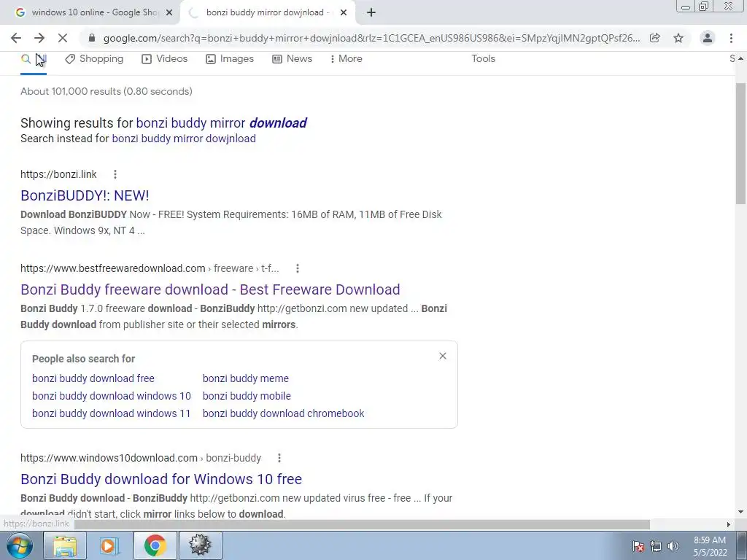Viewport: 747px width, 560px height.
Task: Open the Action Center flag icon
Action: pos(638,546)
